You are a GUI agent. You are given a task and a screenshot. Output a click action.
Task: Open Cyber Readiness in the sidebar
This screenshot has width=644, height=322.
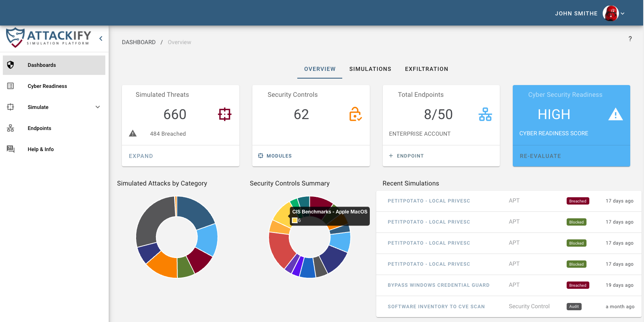click(x=54, y=86)
